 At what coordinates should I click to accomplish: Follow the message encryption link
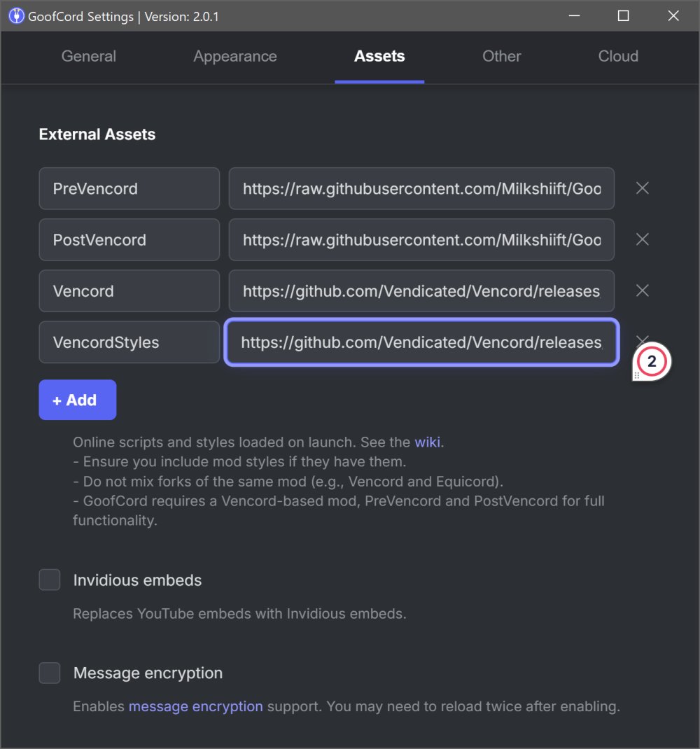(196, 706)
